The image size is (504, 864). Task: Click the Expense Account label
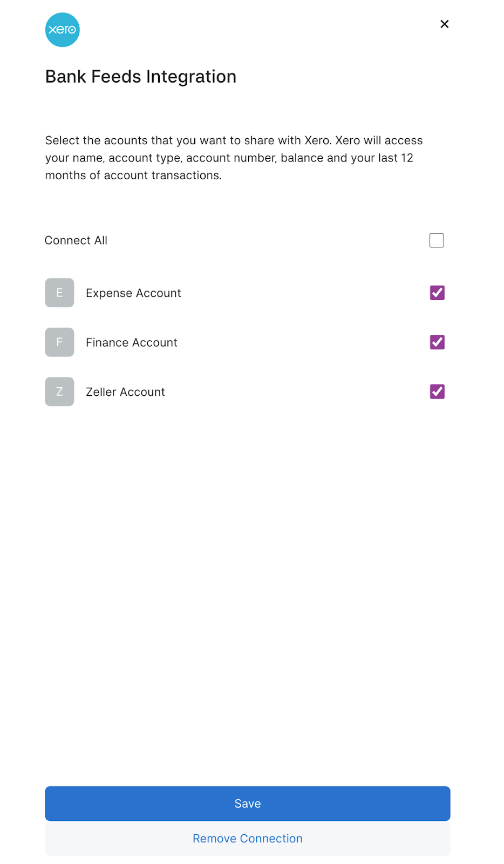click(133, 293)
